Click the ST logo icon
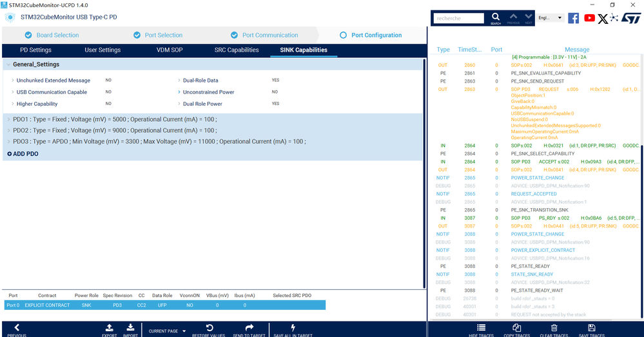The width and height of the screenshot is (644, 337). pyautogui.click(x=631, y=18)
